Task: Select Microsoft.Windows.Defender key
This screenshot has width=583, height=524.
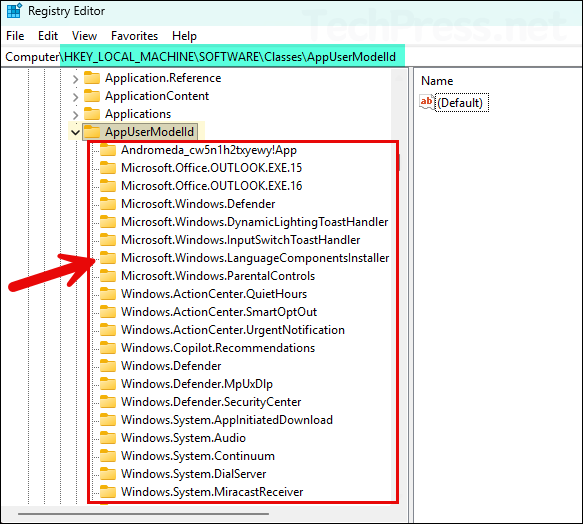Action: [x=198, y=204]
